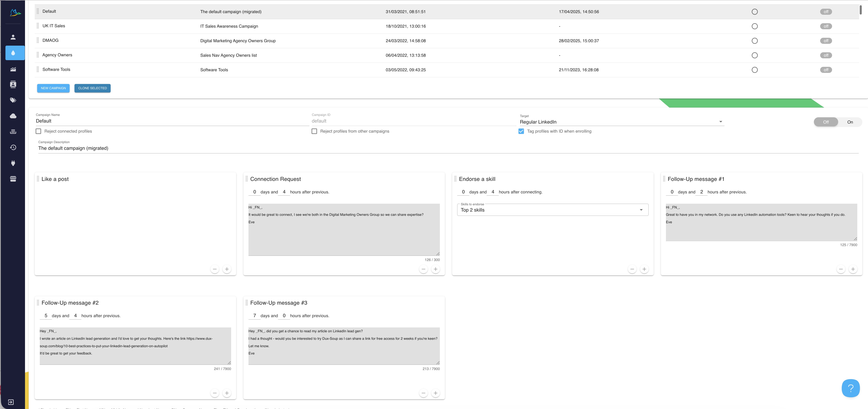Enable Reject connected profiles checkbox

38,131
